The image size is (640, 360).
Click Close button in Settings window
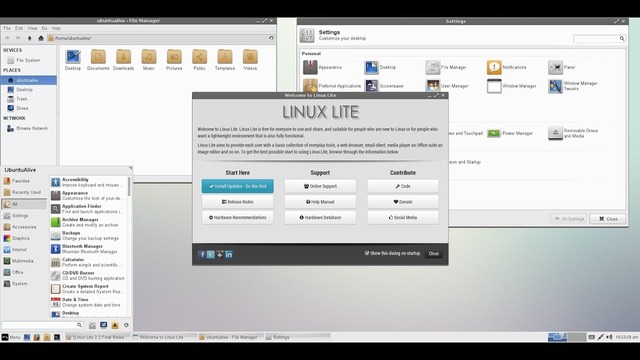(x=608, y=219)
